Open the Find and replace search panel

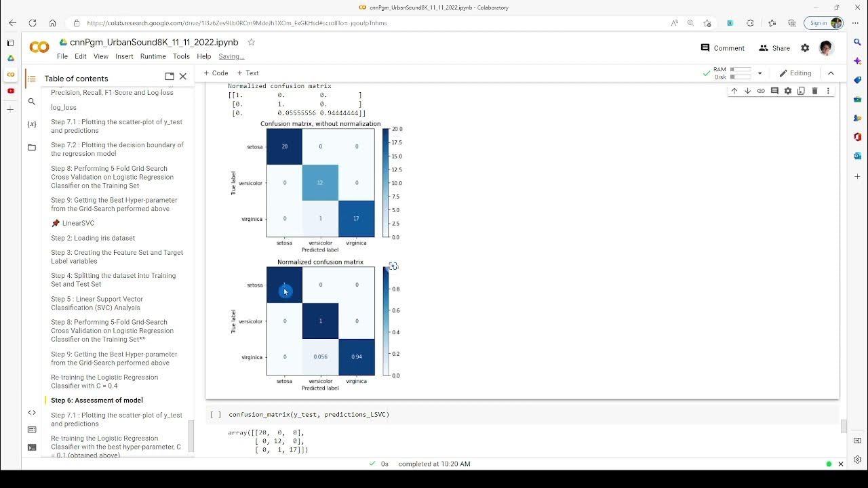coord(31,102)
